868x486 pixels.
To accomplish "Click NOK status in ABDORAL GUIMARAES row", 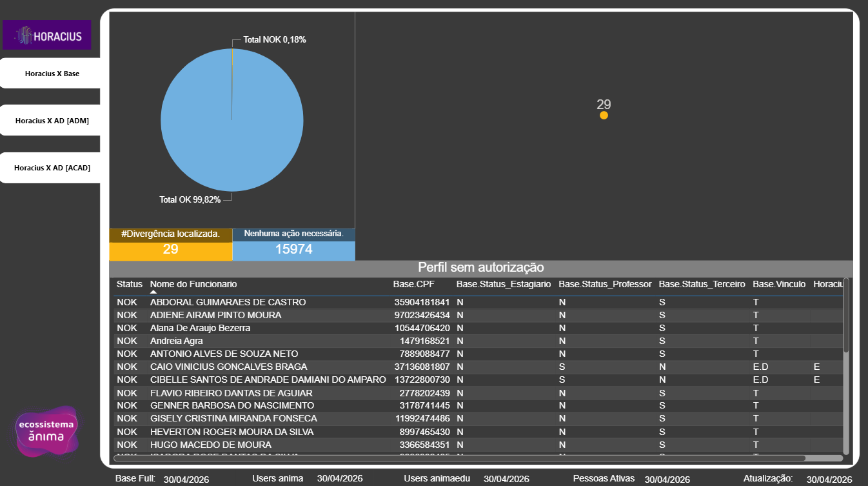I will (x=127, y=302).
